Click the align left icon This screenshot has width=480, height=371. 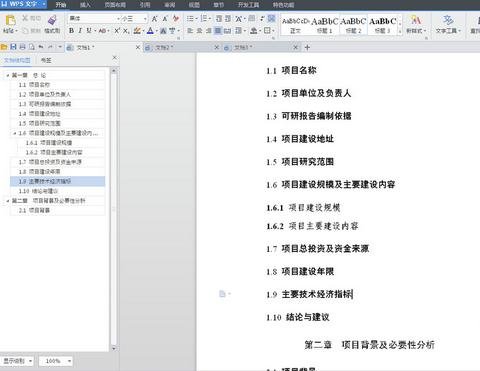(x=190, y=31)
